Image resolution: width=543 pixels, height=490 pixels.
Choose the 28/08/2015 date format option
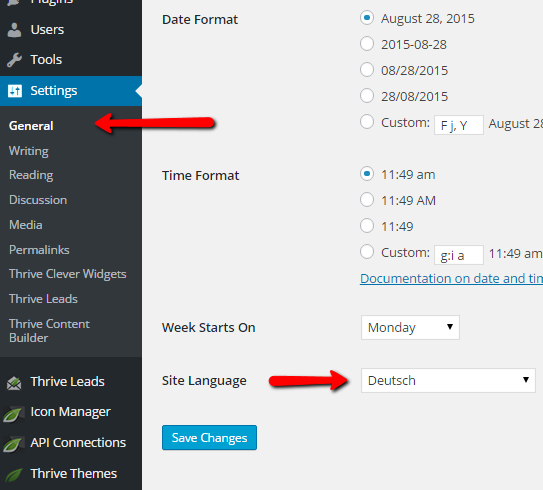[x=367, y=96]
